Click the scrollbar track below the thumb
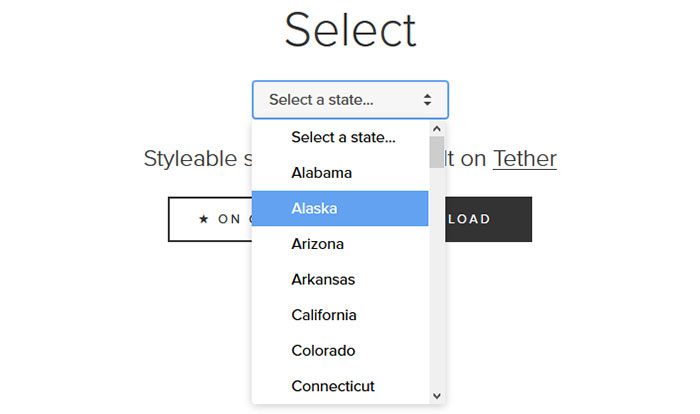This screenshot has height=414, width=700. point(437,278)
